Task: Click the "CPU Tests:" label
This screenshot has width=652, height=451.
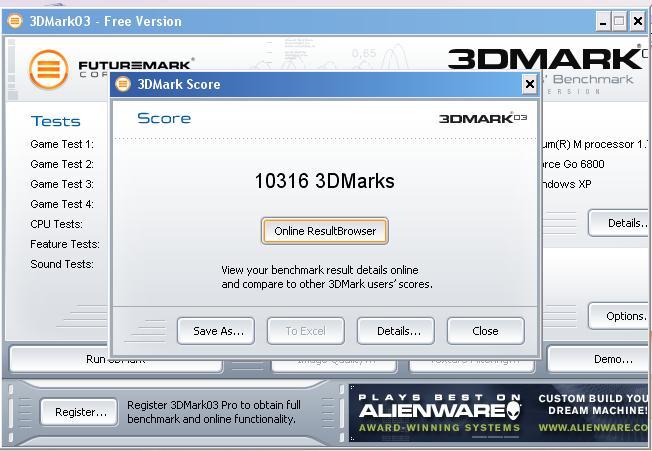Action: point(57,224)
